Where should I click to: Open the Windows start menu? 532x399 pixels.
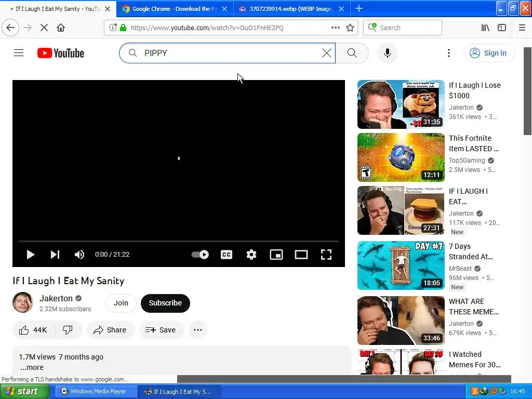tap(24, 392)
